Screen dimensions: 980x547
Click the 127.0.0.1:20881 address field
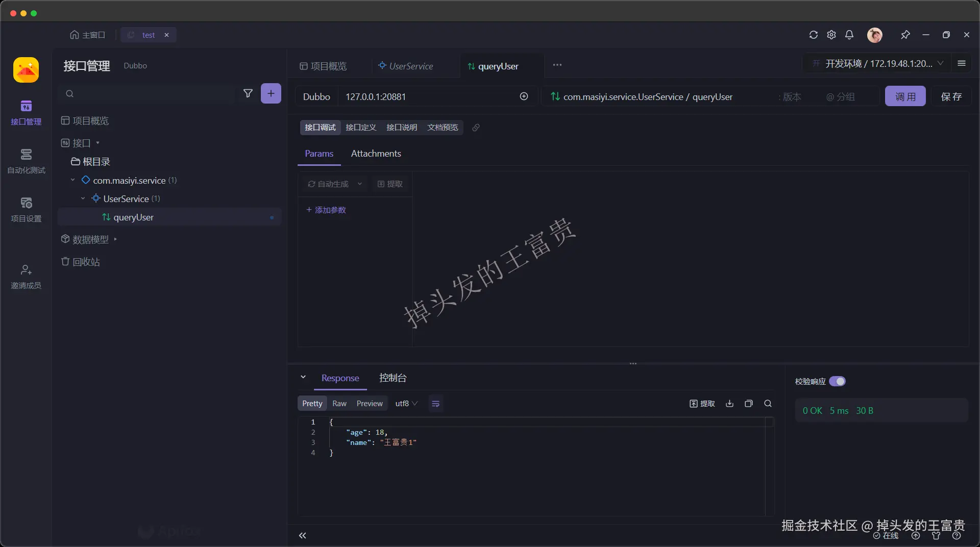(429, 96)
